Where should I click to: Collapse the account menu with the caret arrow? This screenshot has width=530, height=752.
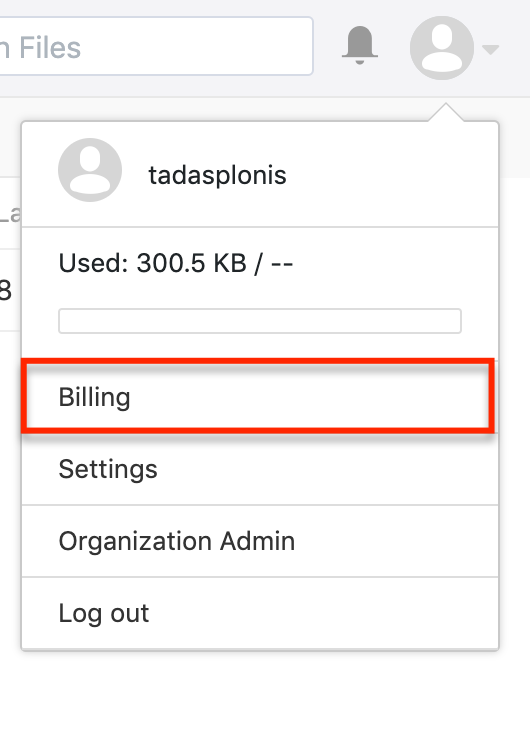(491, 49)
